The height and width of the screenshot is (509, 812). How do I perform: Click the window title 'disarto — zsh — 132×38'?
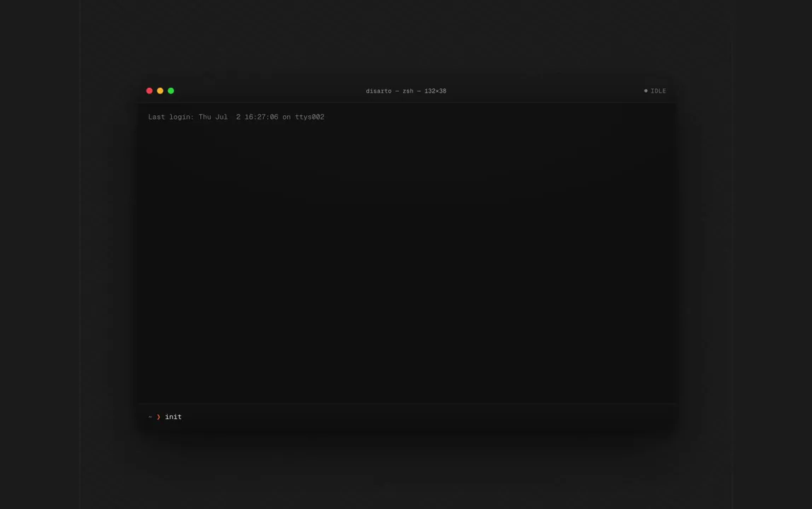click(x=406, y=91)
